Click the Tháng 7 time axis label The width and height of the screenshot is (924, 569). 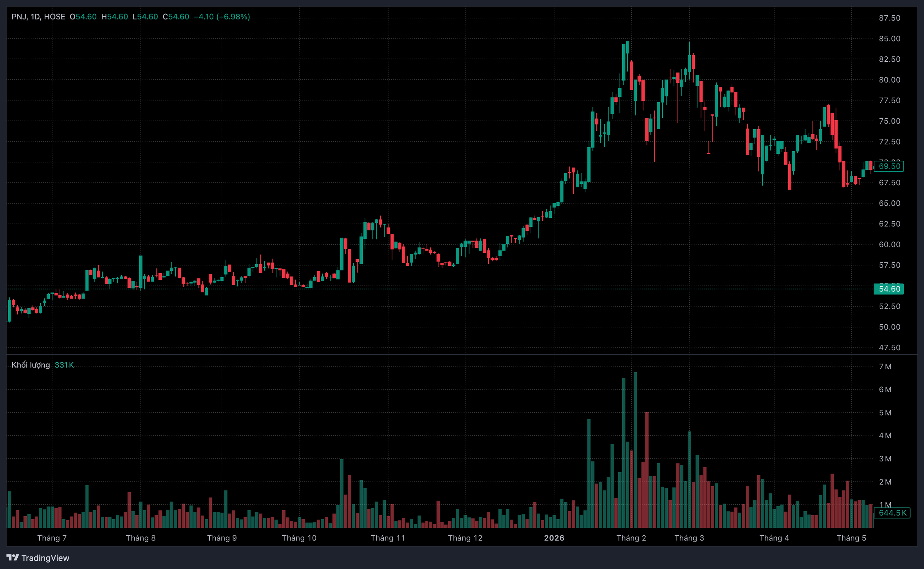point(52,538)
